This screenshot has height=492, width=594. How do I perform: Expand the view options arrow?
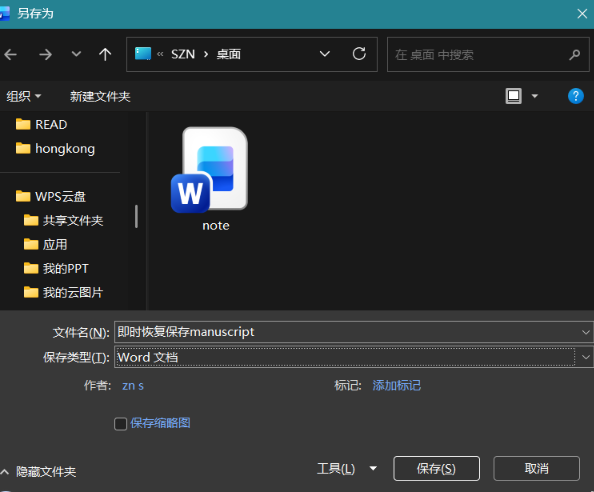tap(535, 96)
